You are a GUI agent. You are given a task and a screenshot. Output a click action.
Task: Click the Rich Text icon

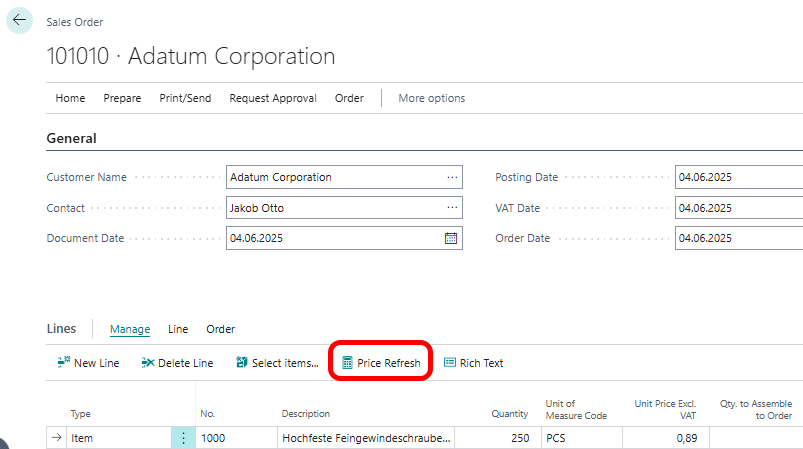coord(449,363)
